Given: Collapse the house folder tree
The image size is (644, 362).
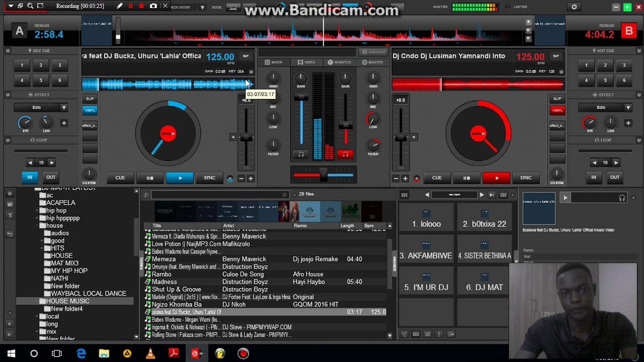Looking at the screenshot, I should [38, 226].
